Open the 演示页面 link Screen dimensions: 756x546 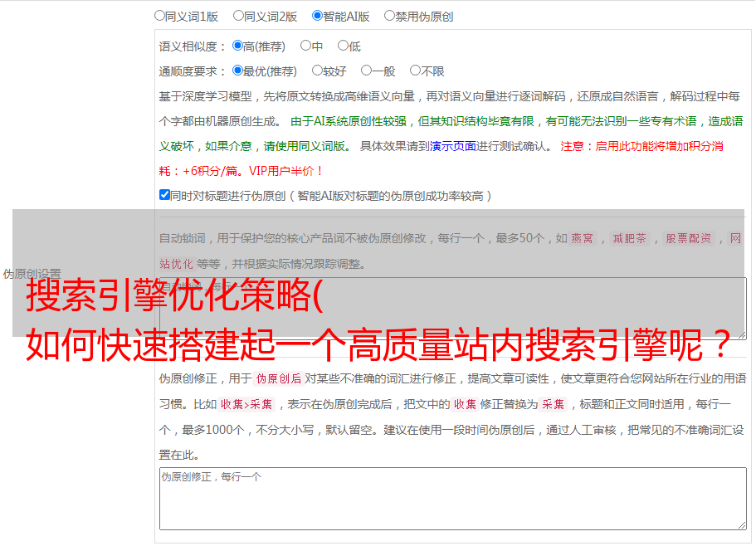tap(453, 146)
